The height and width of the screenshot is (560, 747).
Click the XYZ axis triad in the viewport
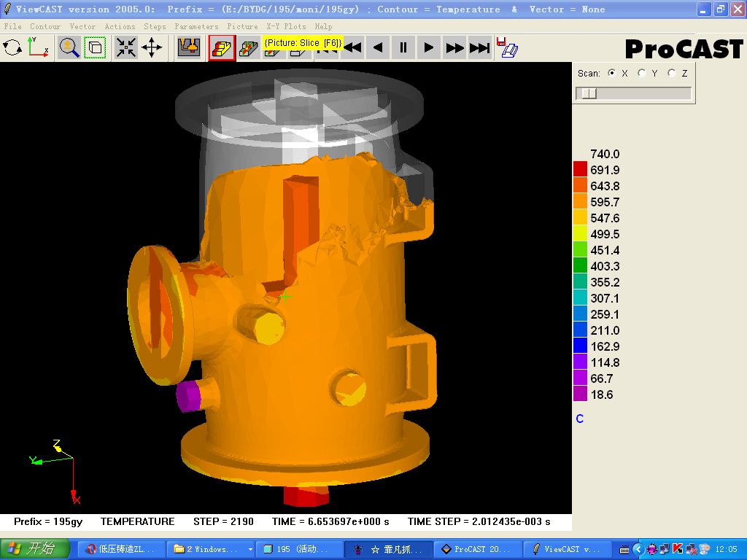pyautogui.click(x=55, y=472)
